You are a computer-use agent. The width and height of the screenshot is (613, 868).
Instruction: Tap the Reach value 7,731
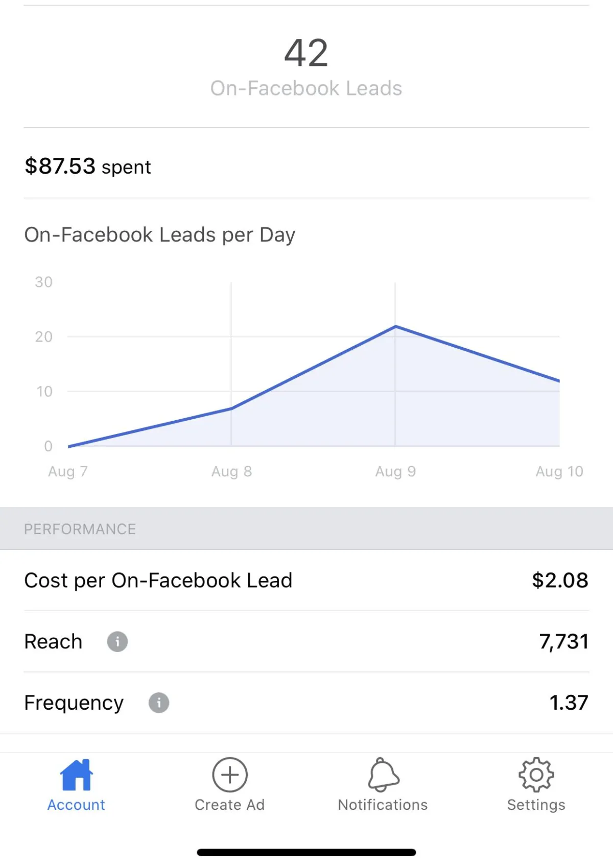pyautogui.click(x=564, y=642)
